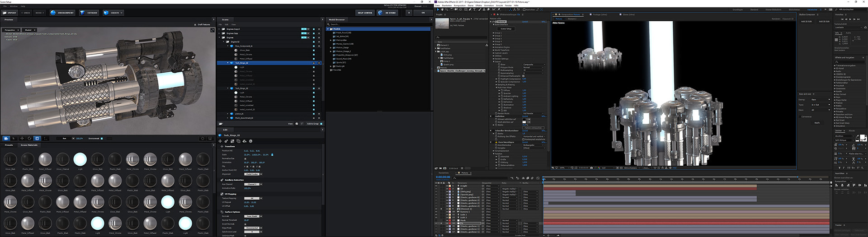The width and height of the screenshot is (868, 237).
Task: Click the Extrude tool button
Action: click(90, 13)
